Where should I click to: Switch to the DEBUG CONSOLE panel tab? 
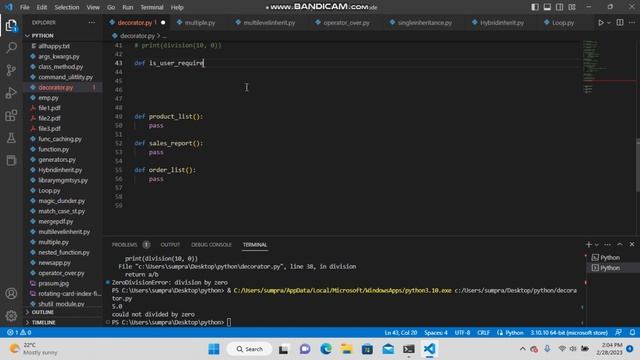211,244
